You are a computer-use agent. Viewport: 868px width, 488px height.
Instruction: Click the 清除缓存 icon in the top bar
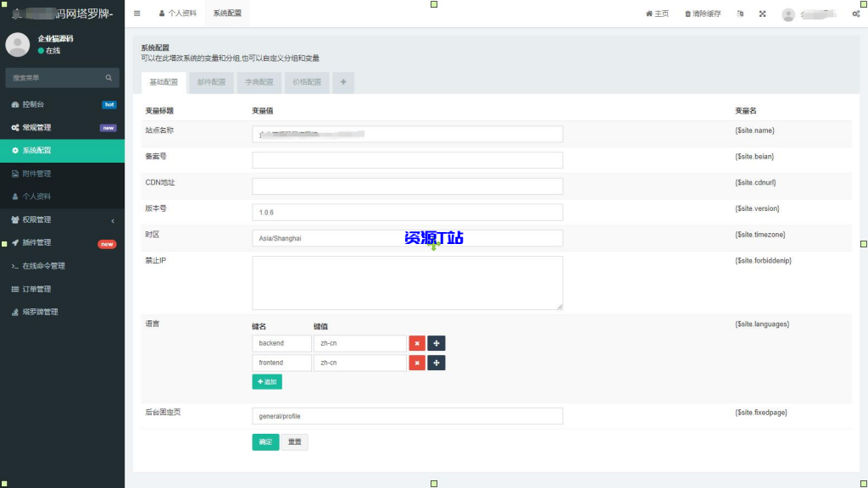coord(702,14)
